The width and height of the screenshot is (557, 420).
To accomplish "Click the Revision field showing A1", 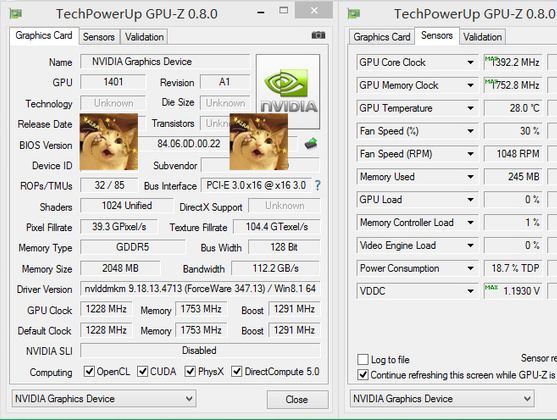I will click(225, 82).
